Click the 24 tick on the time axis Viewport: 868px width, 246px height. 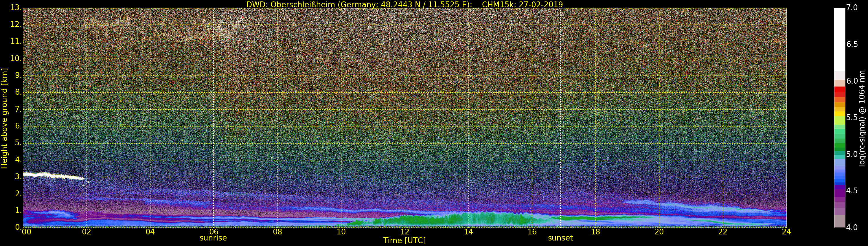[x=786, y=232]
